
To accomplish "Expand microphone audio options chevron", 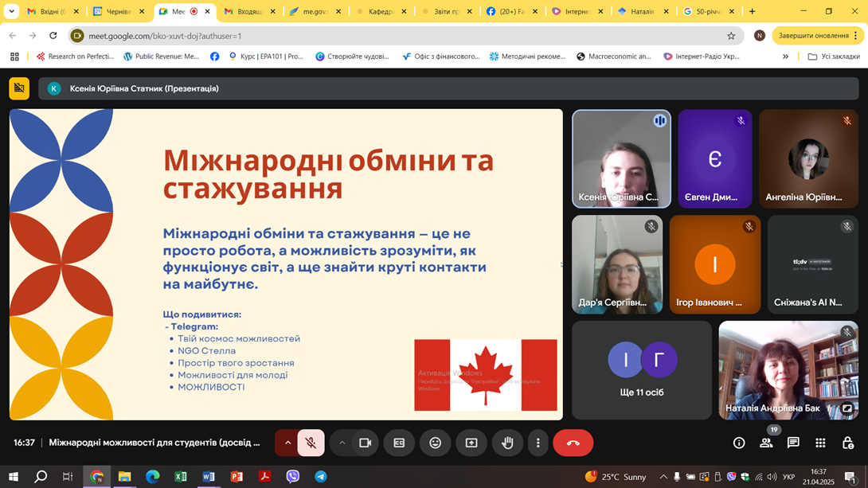I will point(287,443).
